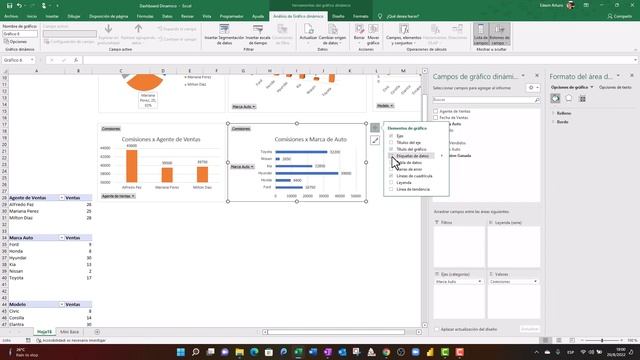
Task: Click the chart styles brush button
Action: pos(375,140)
